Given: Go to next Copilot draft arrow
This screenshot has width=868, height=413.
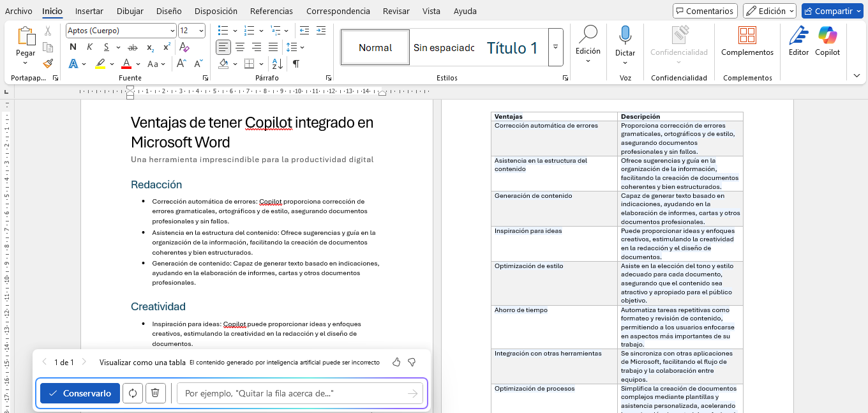Looking at the screenshot, I should [84, 362].
